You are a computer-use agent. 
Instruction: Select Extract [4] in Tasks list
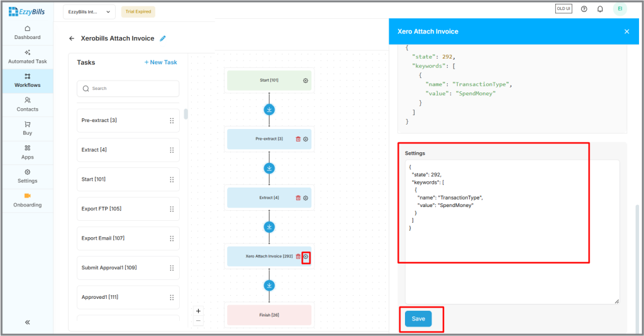pos(128,150)
